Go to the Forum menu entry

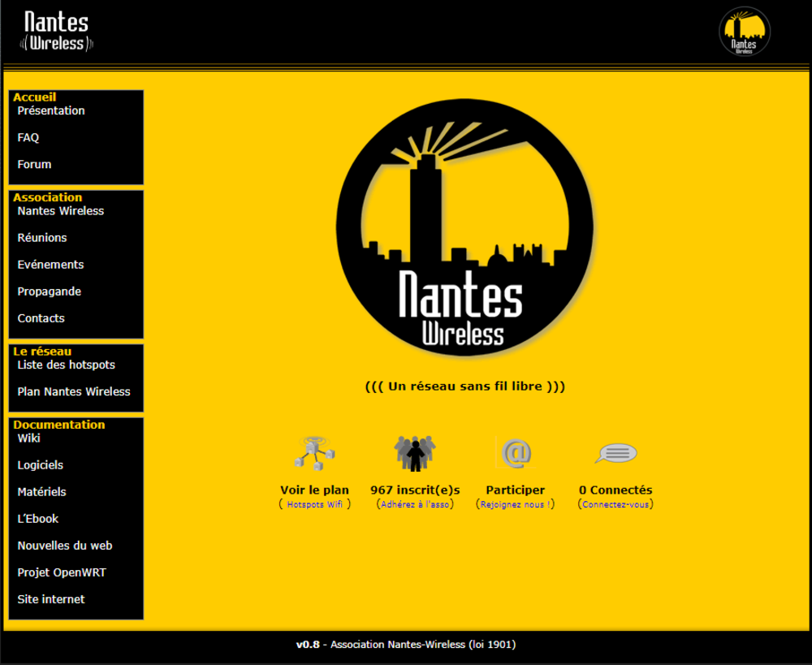pyautogui.click(x=34, y=165)
